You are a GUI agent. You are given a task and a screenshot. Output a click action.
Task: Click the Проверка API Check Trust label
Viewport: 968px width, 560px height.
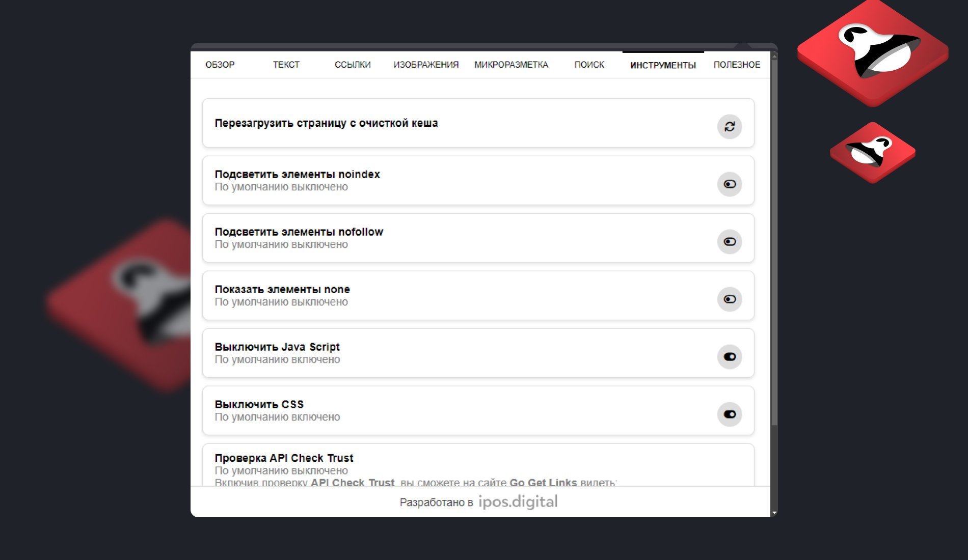(x=284, y=458)
